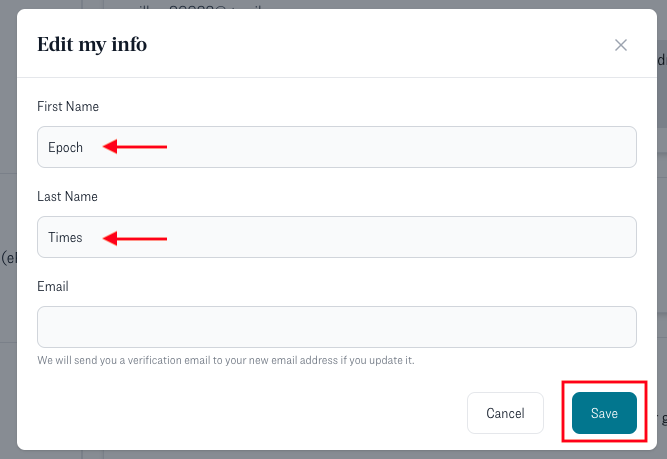Viewport: 667px width, 459px height.
Task: Click the verification email helper text
Action: [225, 359]
